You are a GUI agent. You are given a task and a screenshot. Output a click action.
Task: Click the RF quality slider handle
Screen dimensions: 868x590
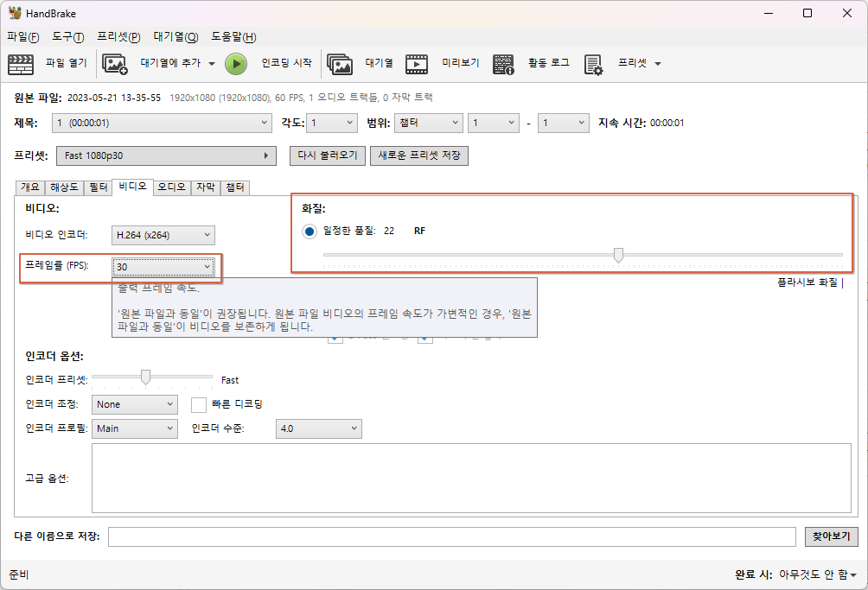pos(618,255)
